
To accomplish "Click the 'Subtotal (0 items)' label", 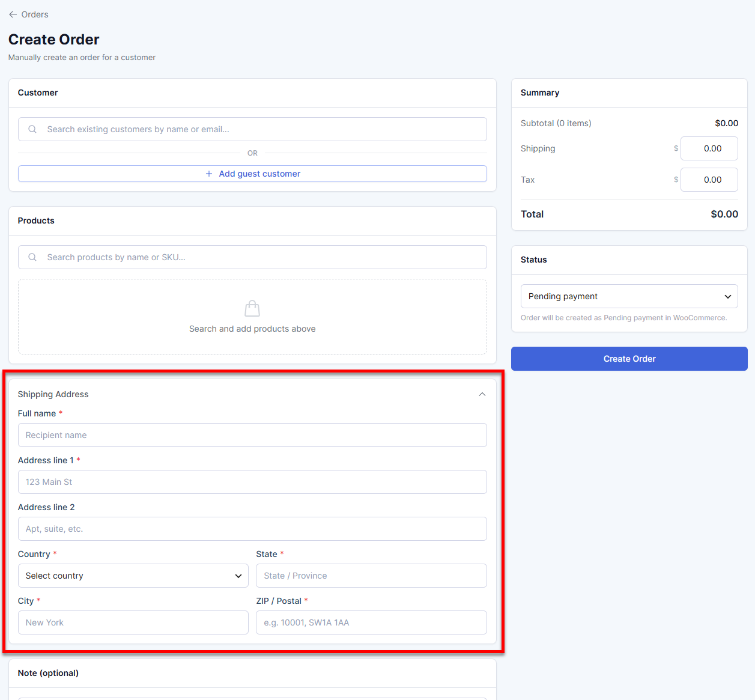I will pyautogui.click(x=556, y=123).
